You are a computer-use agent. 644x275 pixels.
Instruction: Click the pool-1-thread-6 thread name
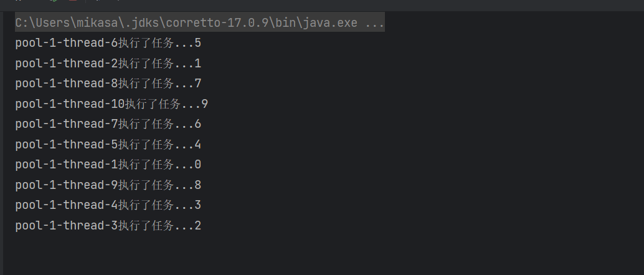pos(67,44)
